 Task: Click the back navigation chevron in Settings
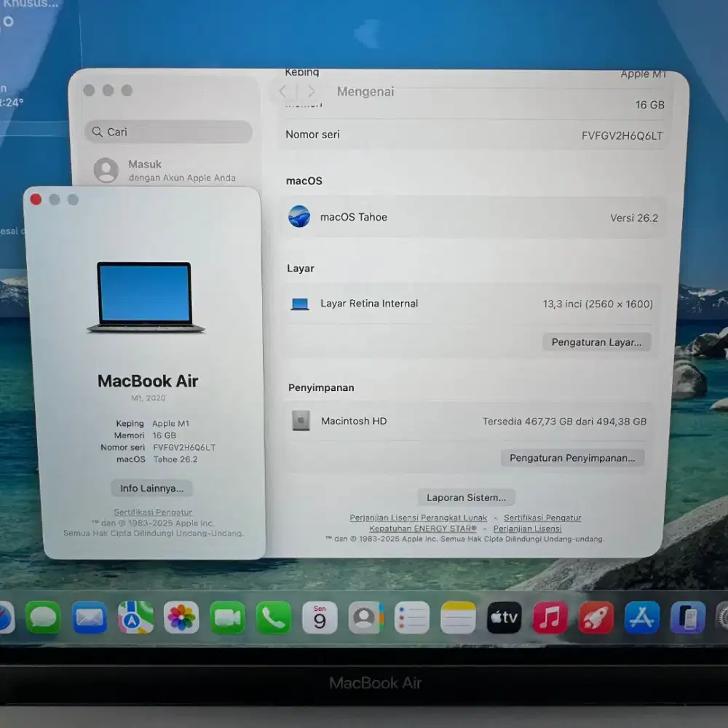tap(283, 91)
